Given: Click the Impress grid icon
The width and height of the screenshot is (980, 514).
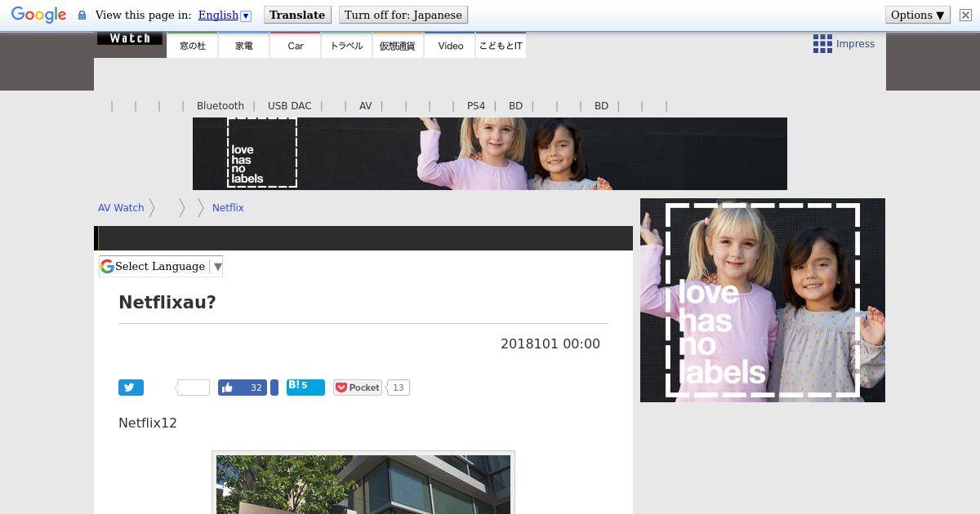Looking at the screenshot, I should pos(822,44).
